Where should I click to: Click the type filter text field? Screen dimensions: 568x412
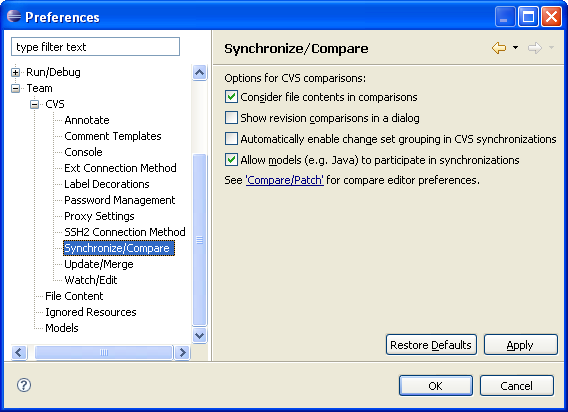[x=96, y=47]
